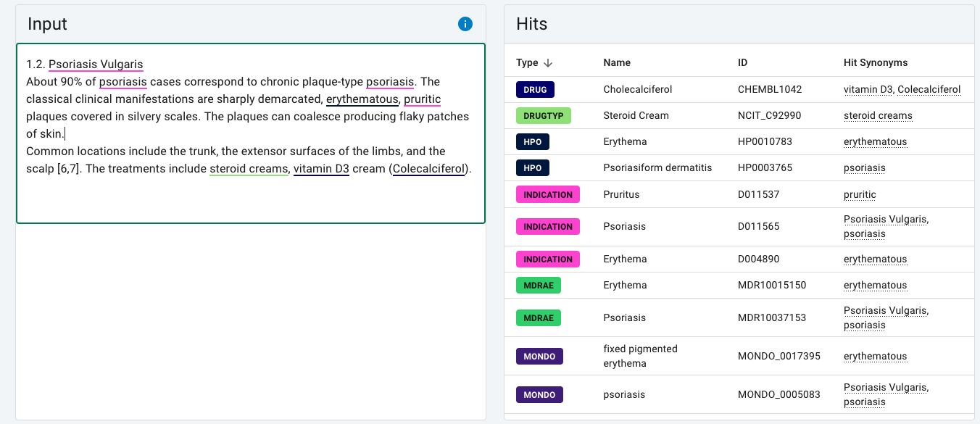This screenshot has height=424, width=980.
Task: Click the CHEMBL1042 ID cell
Action: (770, 89)
